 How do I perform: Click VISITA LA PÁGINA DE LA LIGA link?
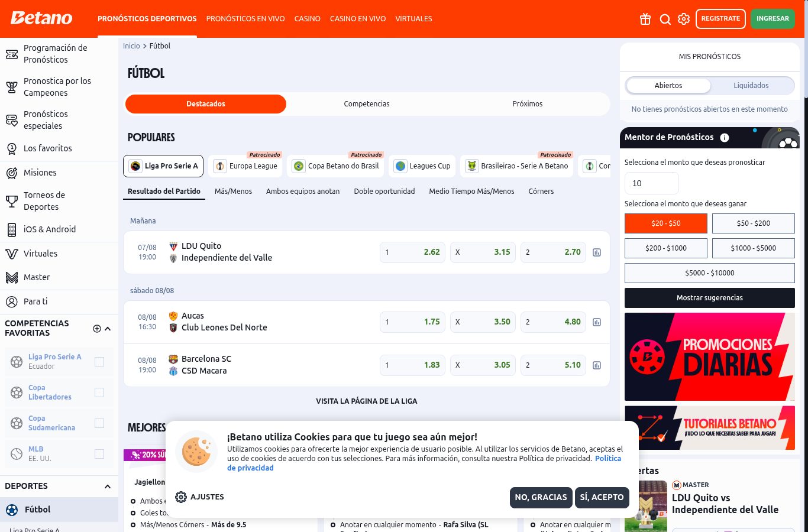pos(367,401)
